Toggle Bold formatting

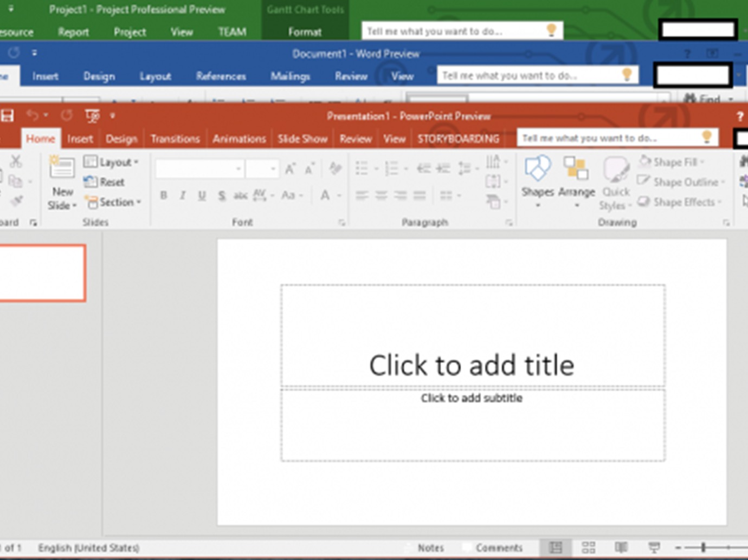click(x=164, y=196)
